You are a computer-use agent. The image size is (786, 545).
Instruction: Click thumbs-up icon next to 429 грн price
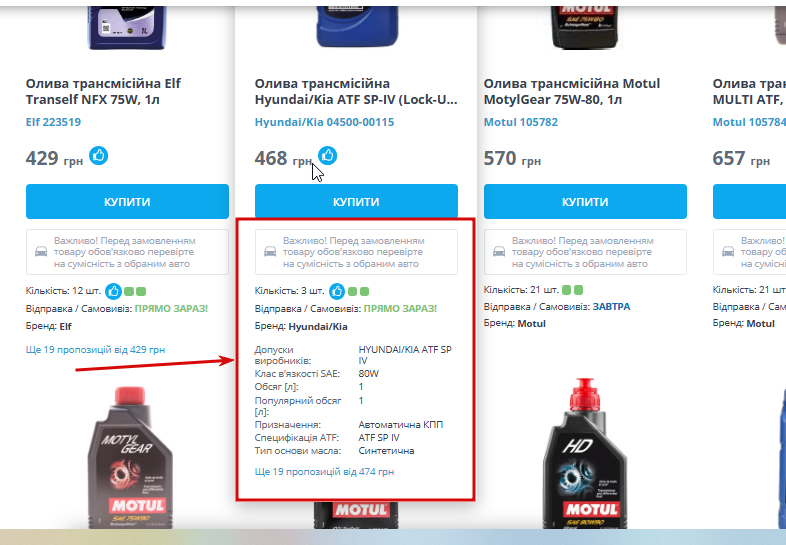coord(99,155)
